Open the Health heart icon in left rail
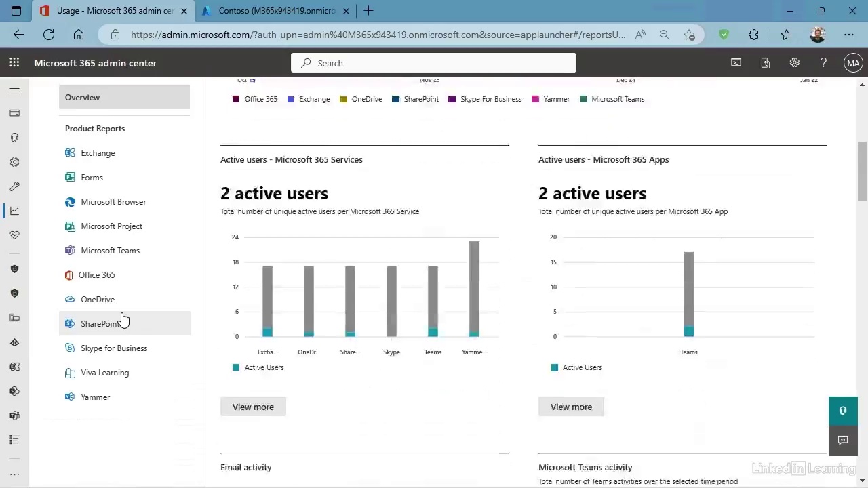The width and height of the screenshot is (868, 488). pyautogui.click(x=14, y=235)
